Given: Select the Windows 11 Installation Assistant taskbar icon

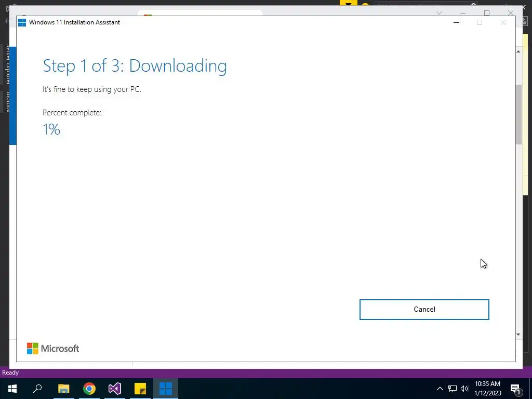Looking at the screenshot, I should (166, 389).
